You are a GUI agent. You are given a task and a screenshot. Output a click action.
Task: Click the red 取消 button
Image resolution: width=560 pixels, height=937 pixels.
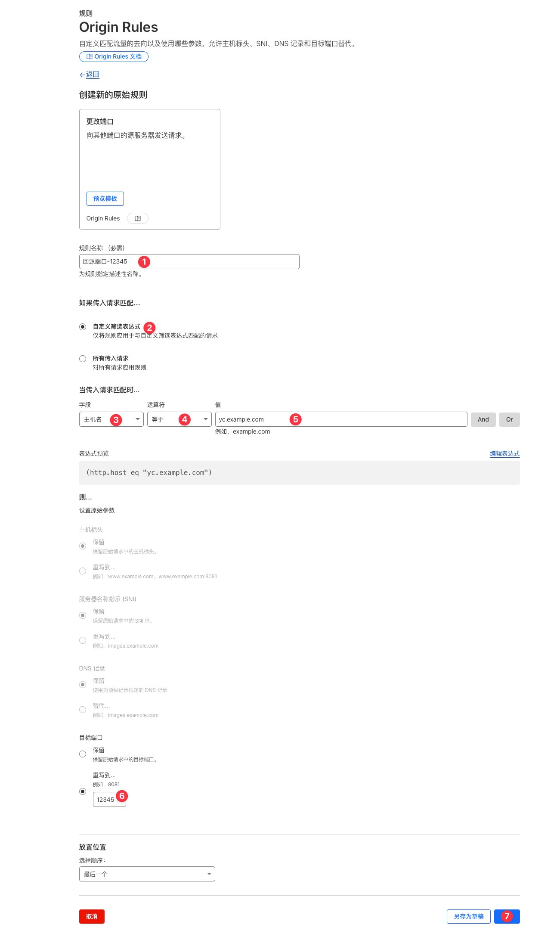pyautogui.click(x=92, y=916)
